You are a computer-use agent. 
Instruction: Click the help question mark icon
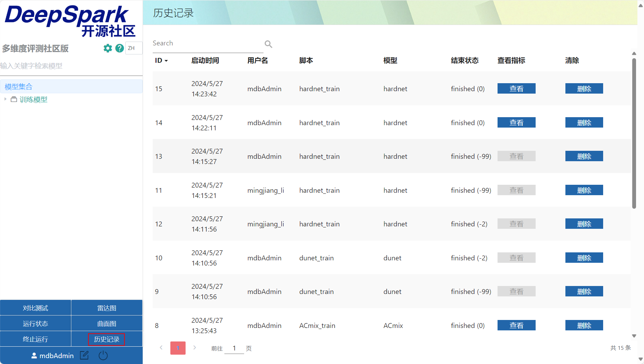click(119, 48)
